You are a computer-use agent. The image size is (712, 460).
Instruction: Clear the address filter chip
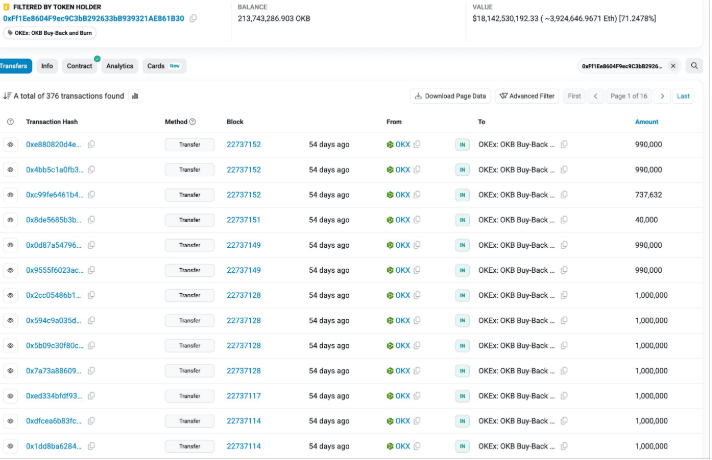click(x=673, y=66)
